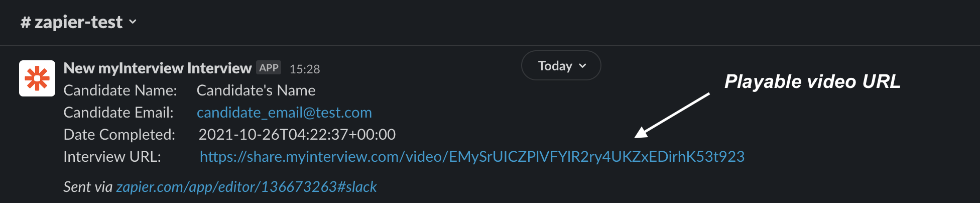Screen dimensions: 980x203
Task: Open the share.myinterview.com video link
Action: coord(472,157)
